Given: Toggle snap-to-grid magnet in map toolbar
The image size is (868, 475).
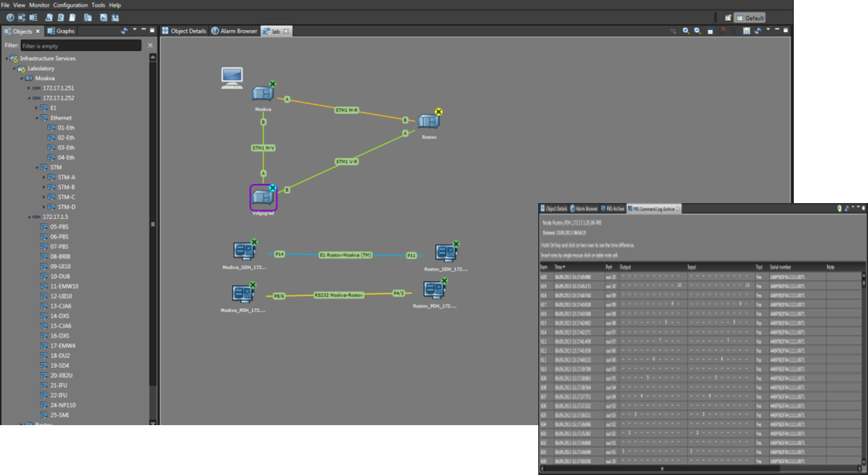Looking at the screenshot, I should coord(723,30).
